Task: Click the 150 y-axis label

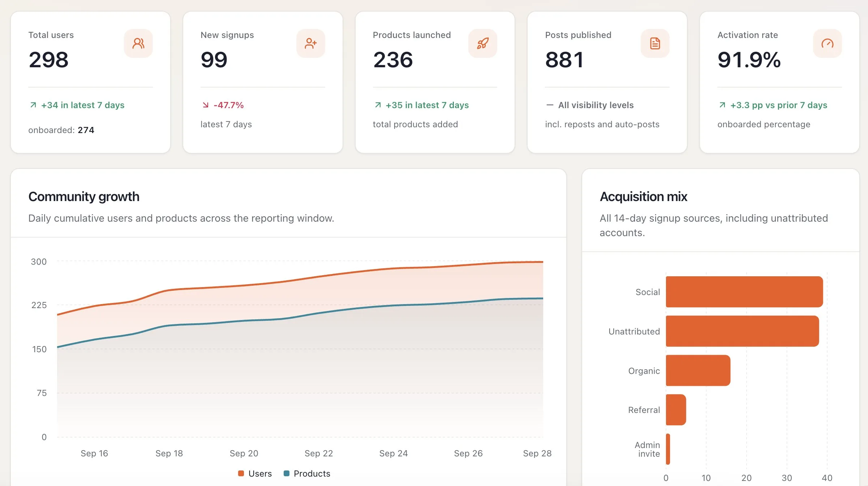Action: 39,349
